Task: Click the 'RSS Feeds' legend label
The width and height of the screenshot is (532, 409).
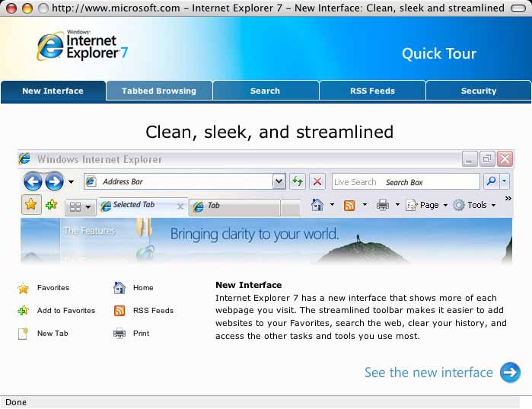Action: (153, 311)
